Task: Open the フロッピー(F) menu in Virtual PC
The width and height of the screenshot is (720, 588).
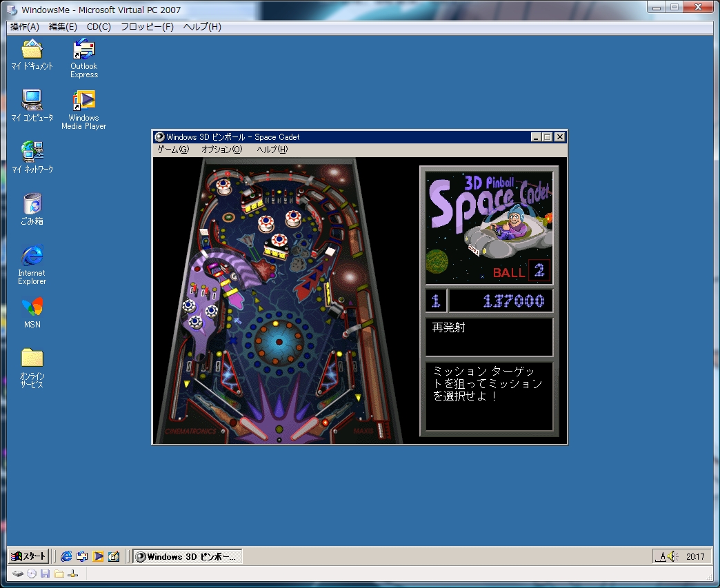Action: (x=147, y=27)
